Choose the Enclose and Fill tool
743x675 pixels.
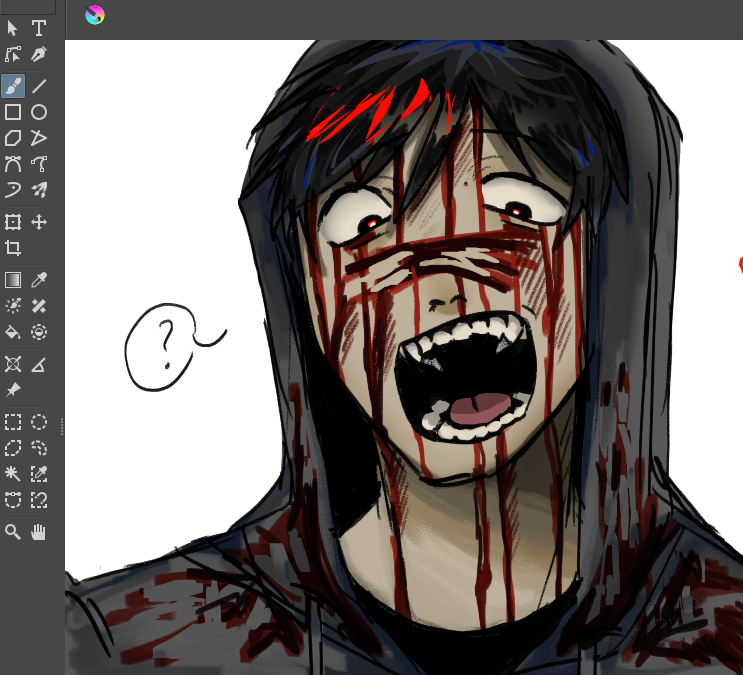click(x=39, y=332)
